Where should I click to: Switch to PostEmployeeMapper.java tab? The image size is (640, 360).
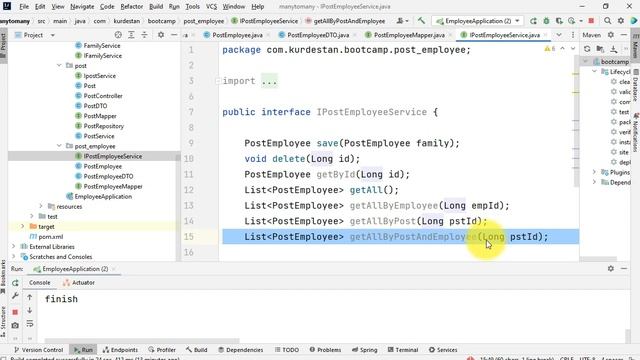tap(409, 35)
